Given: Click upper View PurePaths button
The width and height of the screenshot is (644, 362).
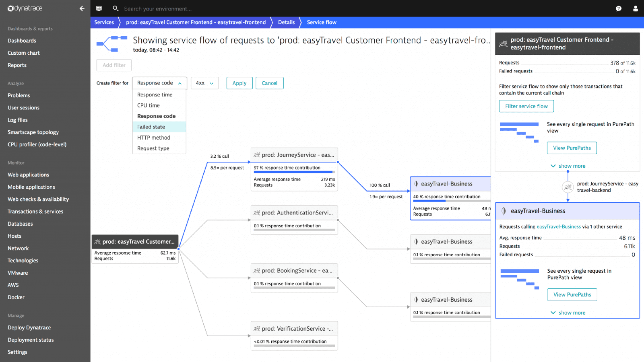Looking at the screenshot, I should [x=572, y=148].
